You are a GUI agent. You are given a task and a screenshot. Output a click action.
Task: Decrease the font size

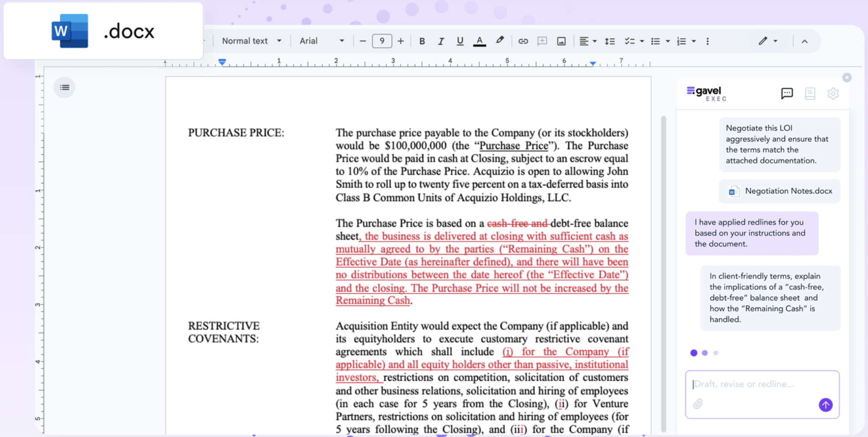pyautogui.click(x=363, y=41)
